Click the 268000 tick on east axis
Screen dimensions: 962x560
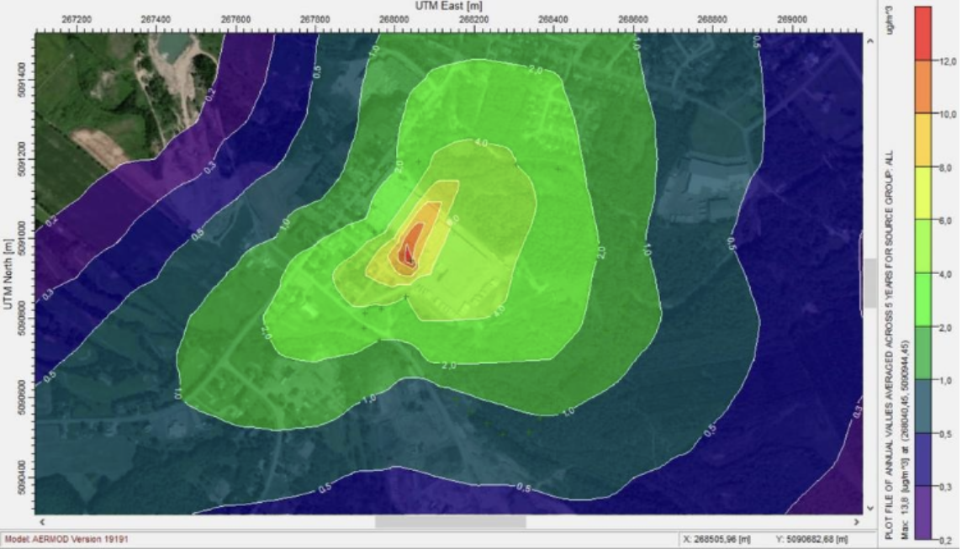coord(394,19)
